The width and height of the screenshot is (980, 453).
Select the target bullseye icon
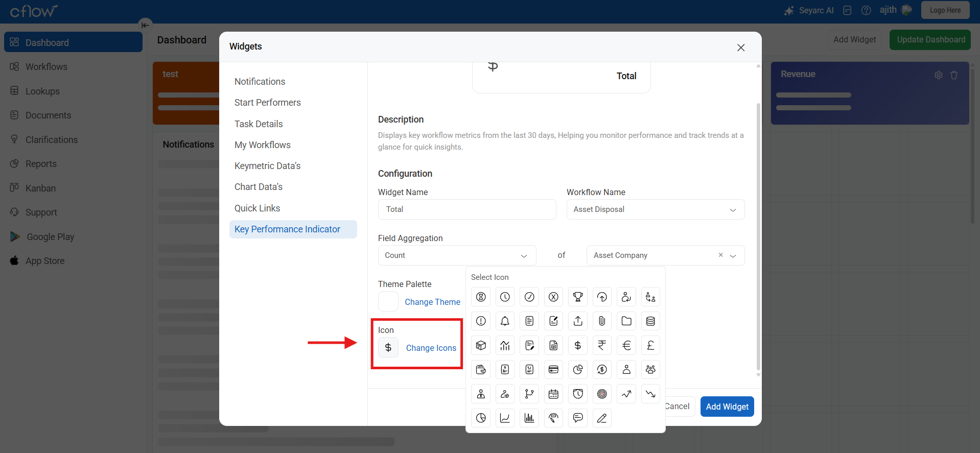(602, 394)
